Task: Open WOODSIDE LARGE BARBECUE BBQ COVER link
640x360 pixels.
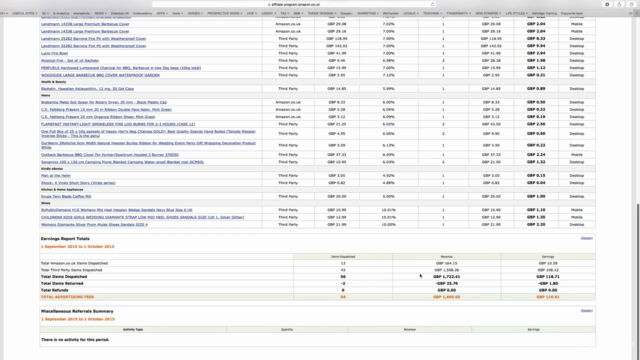Action: pos(100,75)
